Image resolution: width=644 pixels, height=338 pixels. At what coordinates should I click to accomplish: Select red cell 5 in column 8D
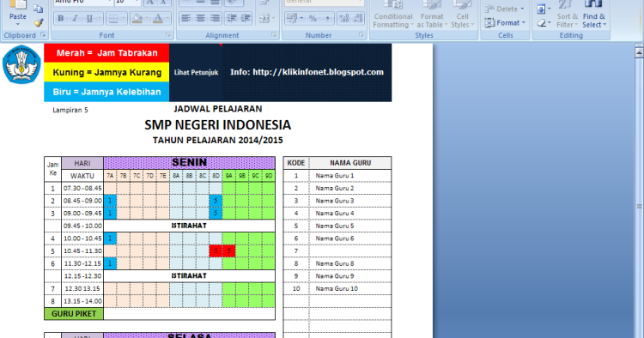click(x=216, y=250)
